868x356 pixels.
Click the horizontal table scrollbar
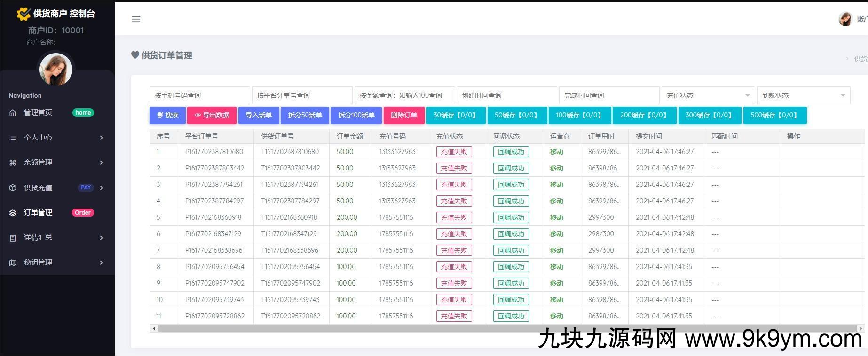[507, 328]
